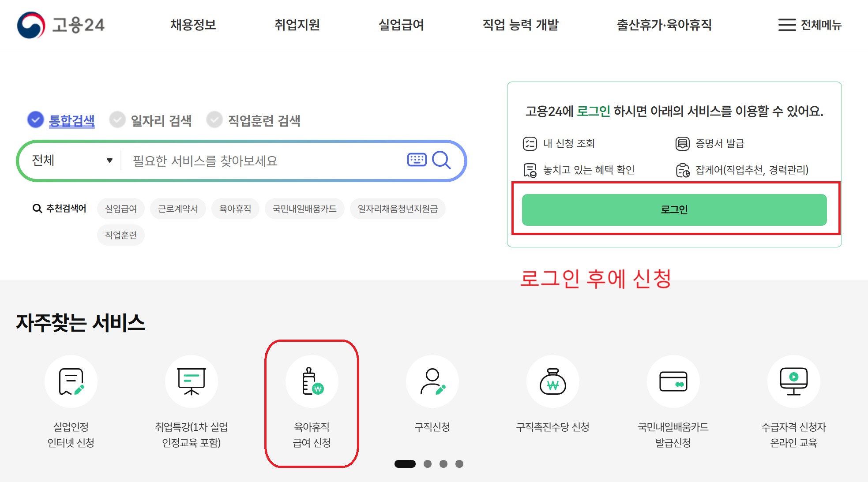Click the 고용24 logo
The image size is (868, 482).
[x=60, y=25]
